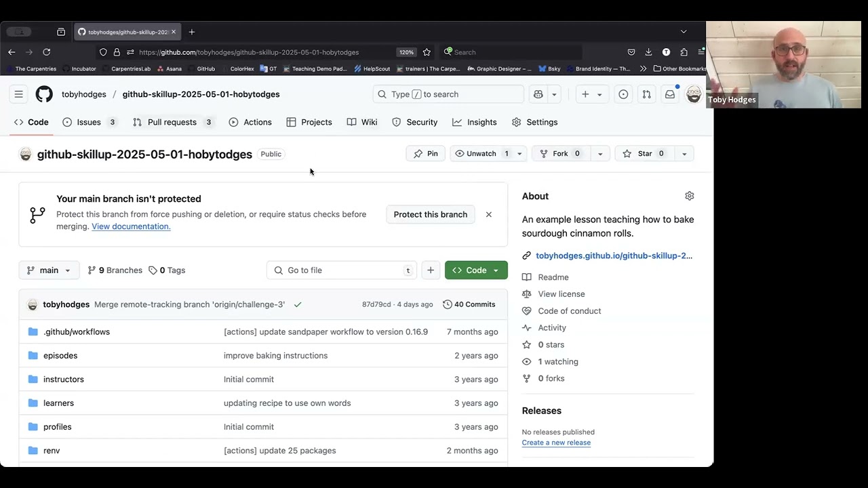Click The Carpentries bookmark in toolbar

click(31, 68)
